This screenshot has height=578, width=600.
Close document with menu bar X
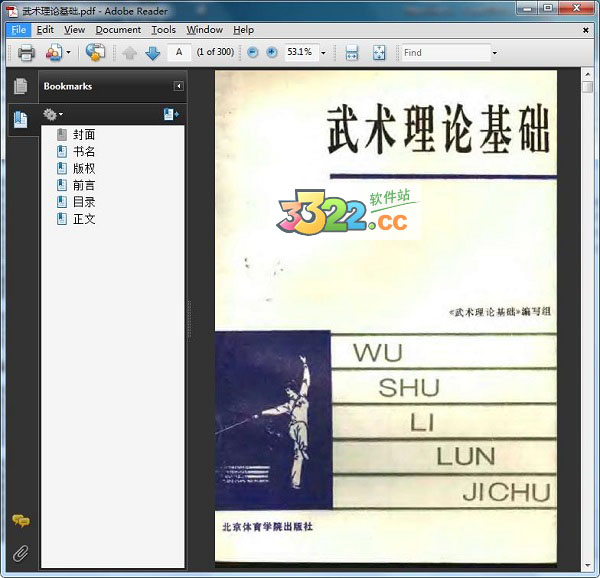pyautogui.click(x=585, y=30)
